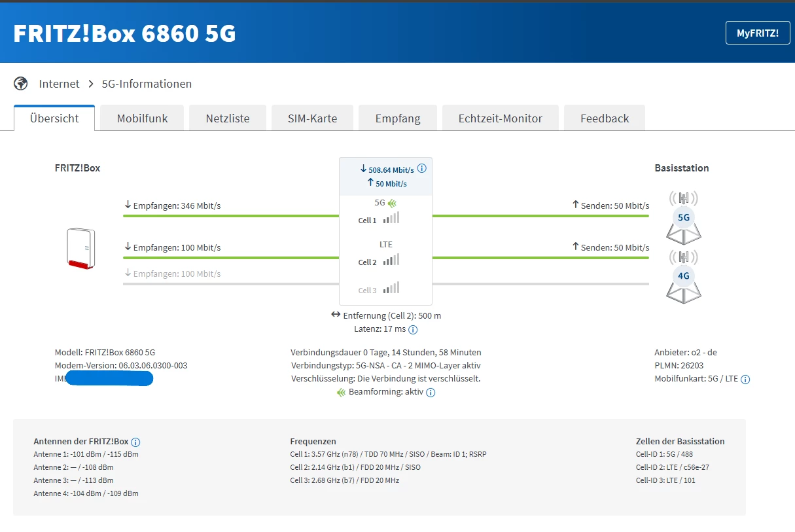795x532 pixels.
Task: Click the Internet breadcrumb link
Action: [x=59, y=84]
